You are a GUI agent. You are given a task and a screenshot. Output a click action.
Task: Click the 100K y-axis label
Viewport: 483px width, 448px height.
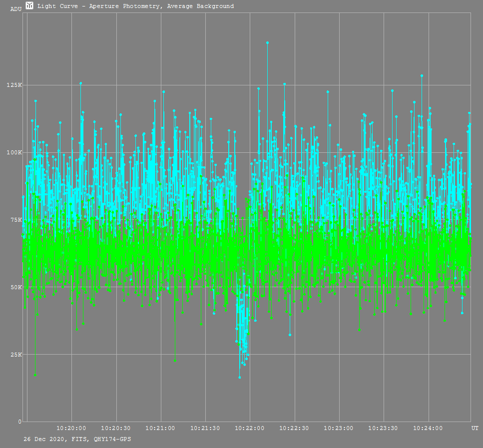coord(14,152)
